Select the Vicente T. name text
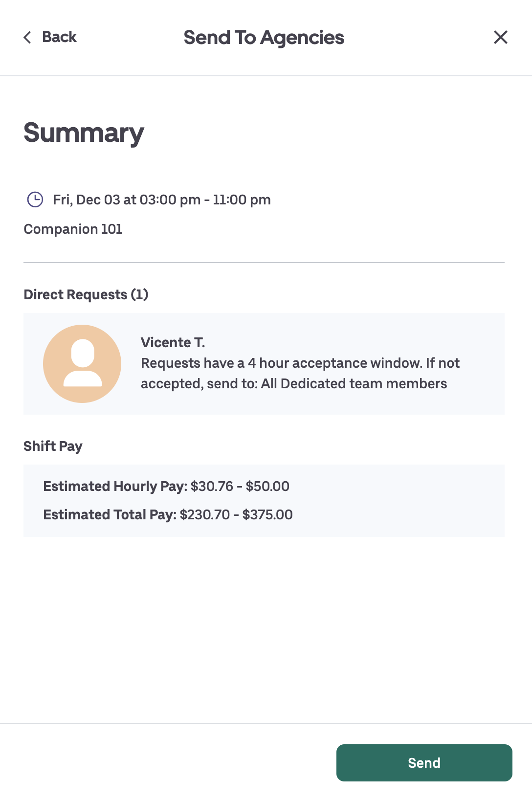 coord(173,342)
